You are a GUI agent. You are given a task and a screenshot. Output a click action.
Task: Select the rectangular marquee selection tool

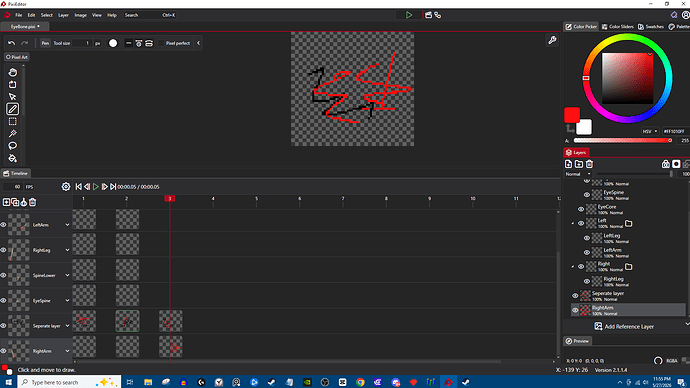13,121
